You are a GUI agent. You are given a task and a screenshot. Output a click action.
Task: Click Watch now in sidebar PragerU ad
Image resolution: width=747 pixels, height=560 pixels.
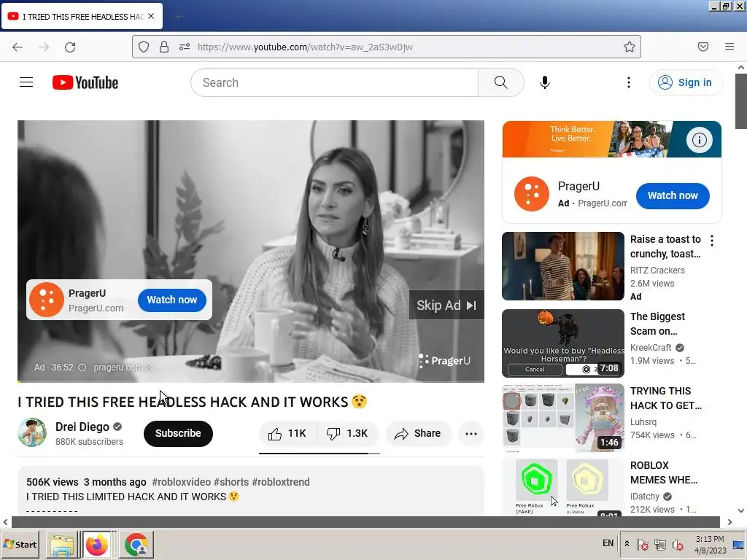point(672,195)
